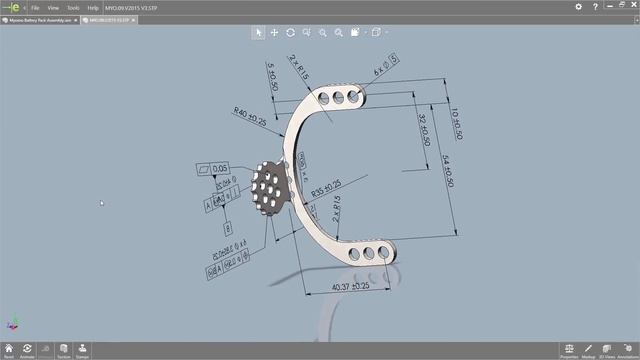Select the 5 ±0.50 dimension
The image size is (640, 360).
point(272,77)
